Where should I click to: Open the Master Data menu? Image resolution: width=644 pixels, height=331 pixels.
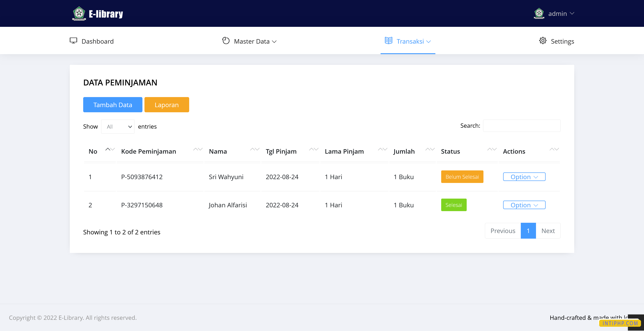pyautogui.click(x=255, y=41)
